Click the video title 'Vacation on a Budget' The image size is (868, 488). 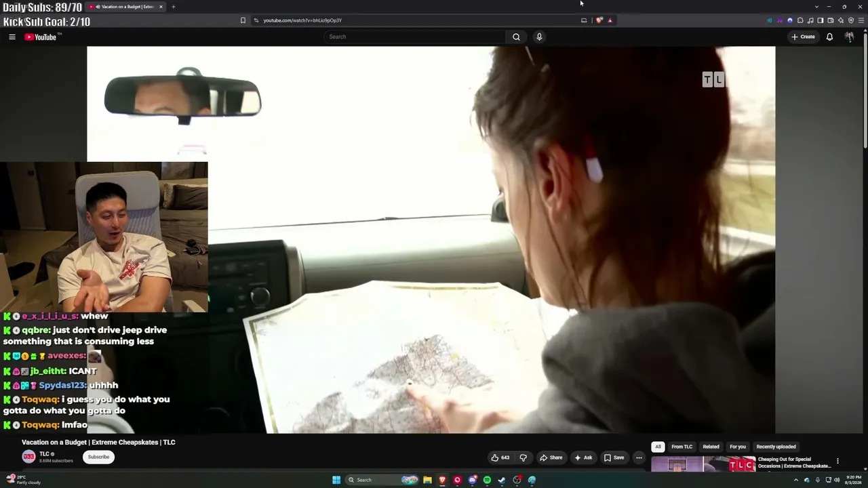(98, 443)
